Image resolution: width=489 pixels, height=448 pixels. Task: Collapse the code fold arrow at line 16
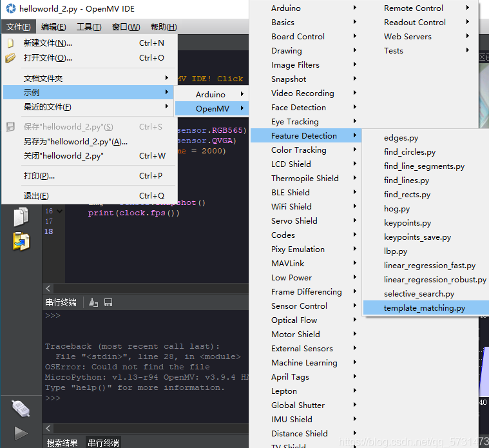point(60,211)
